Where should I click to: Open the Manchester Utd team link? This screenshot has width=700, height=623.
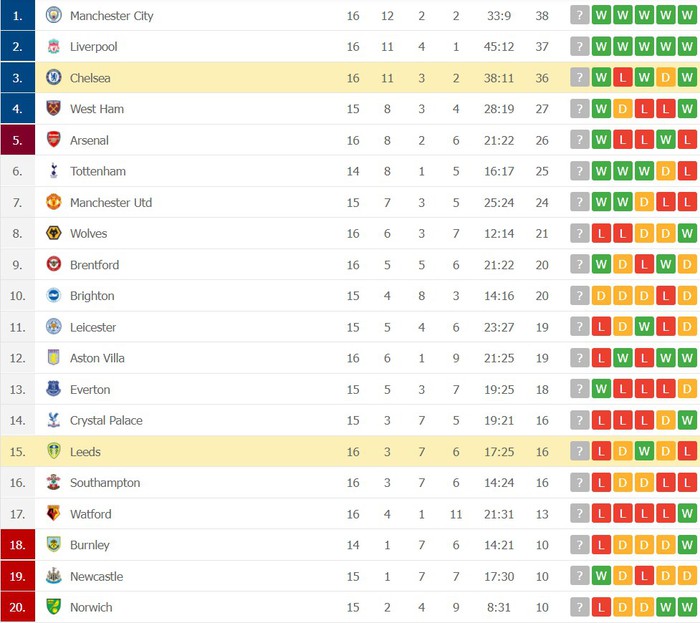pyautogui.click(x=111, y=203)
